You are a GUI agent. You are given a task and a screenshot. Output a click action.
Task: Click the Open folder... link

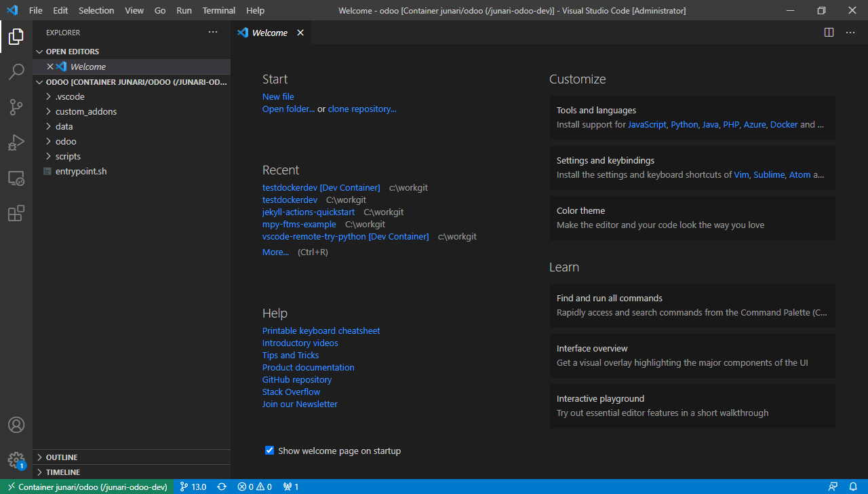pos(289,109)
